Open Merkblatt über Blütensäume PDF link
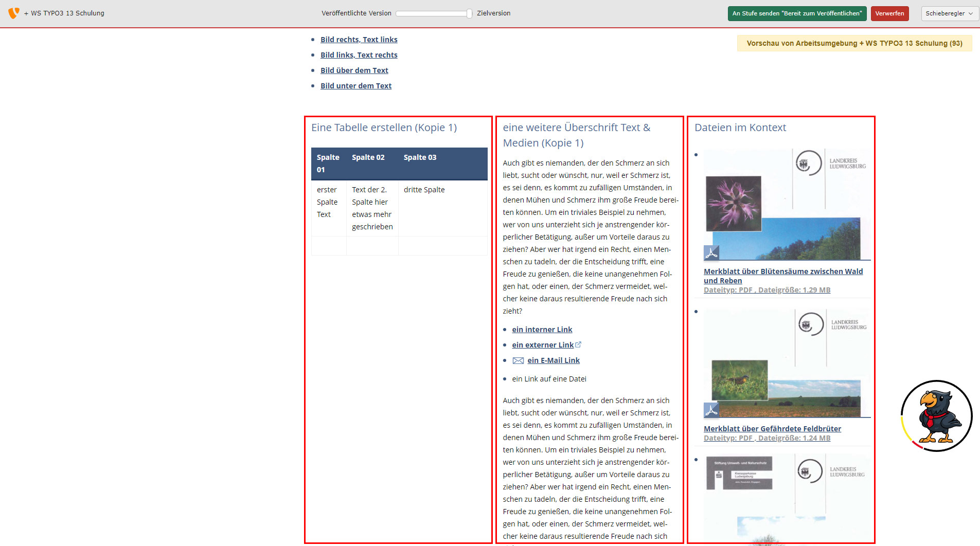 click(783, 271)
